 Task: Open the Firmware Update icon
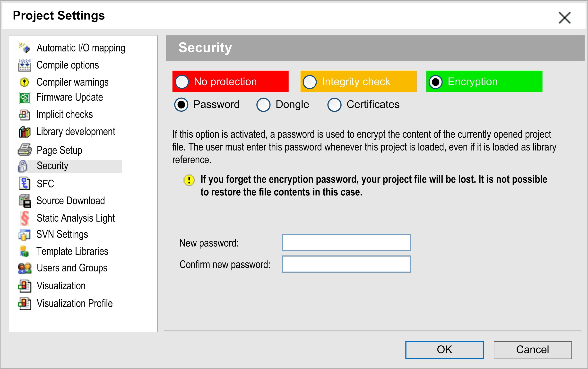coord(24,97)
